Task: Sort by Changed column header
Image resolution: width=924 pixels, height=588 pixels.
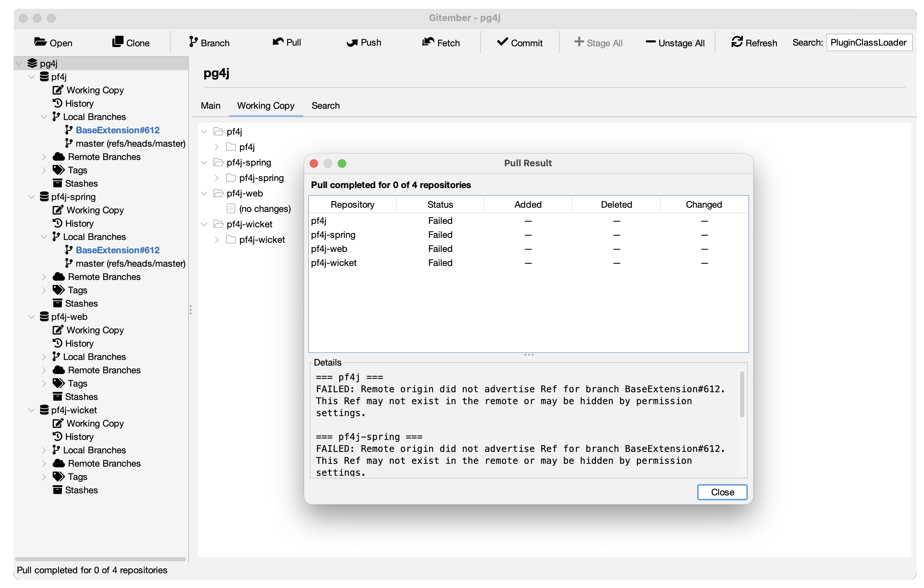Action: (704, 205)
